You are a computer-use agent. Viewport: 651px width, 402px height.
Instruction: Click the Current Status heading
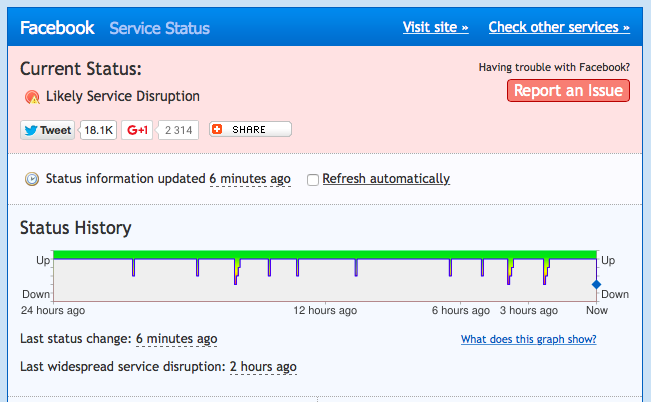[x=81, y=69]
